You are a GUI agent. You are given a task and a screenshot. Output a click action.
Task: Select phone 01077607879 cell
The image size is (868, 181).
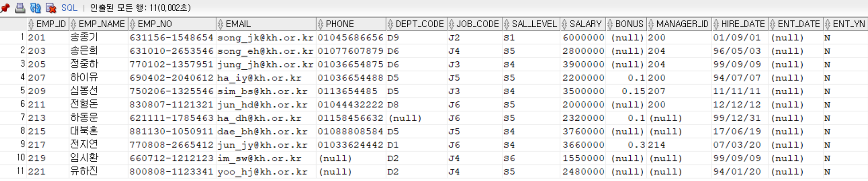[351, 51]
